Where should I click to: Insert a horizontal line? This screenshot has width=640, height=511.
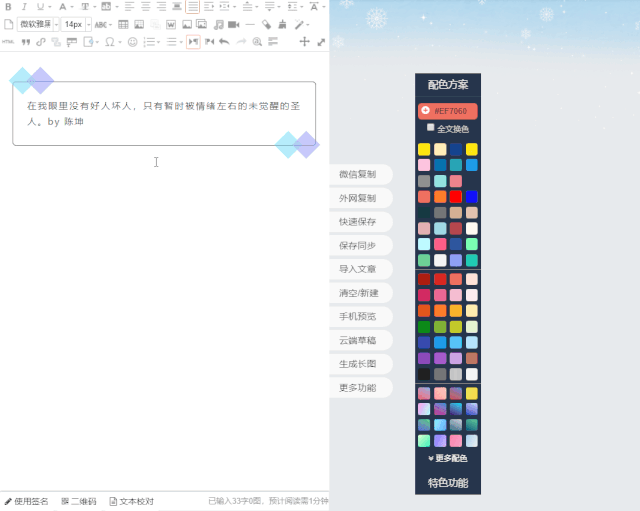click(x=250, y=24)
